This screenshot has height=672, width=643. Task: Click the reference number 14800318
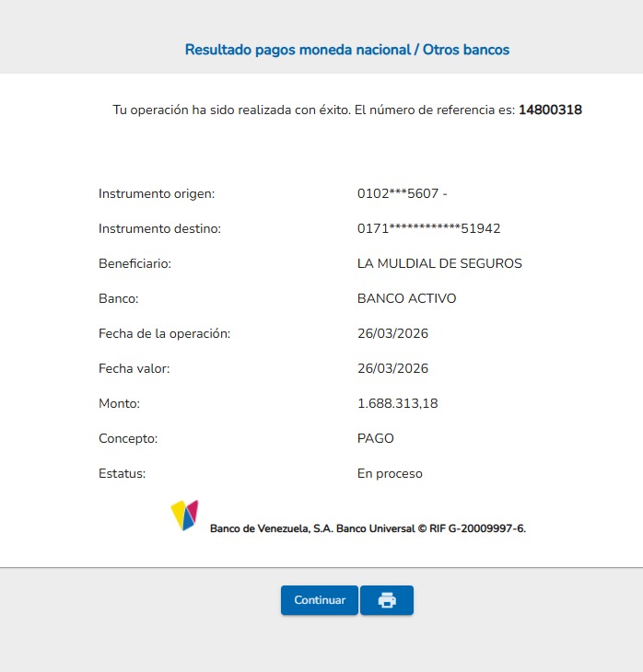(x=550, y=110)
